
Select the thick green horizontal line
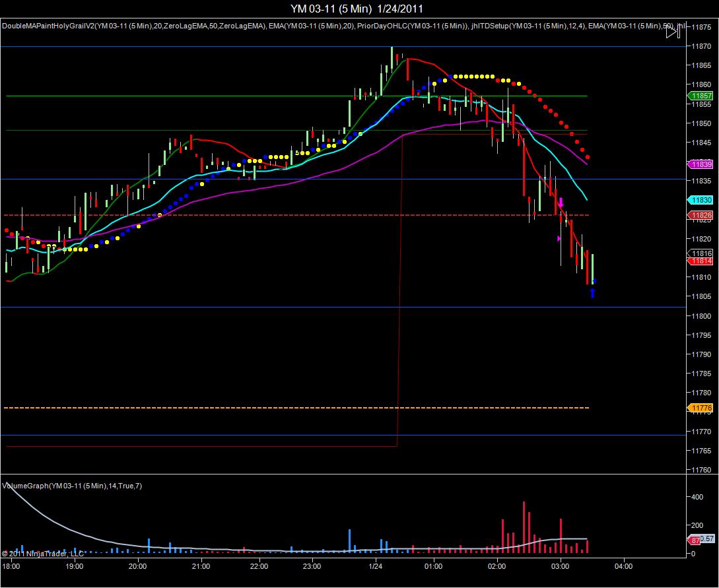pyautogui.click(x=296, y=96)
